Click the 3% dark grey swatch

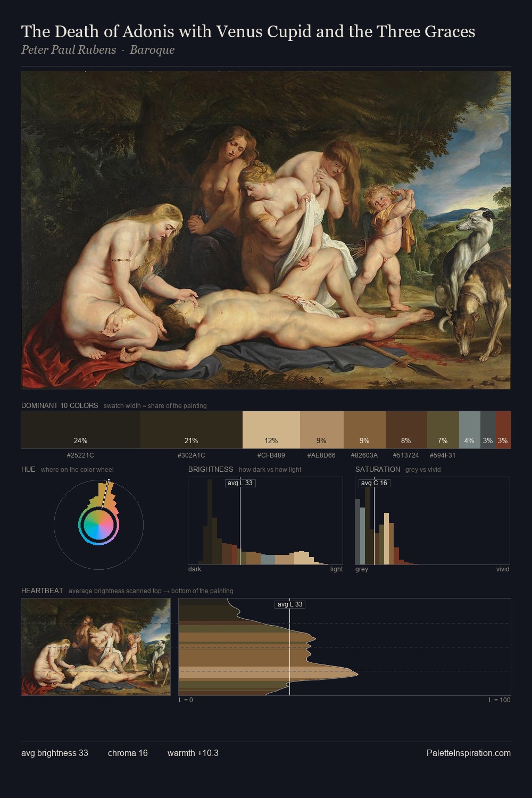click(488, 430)
